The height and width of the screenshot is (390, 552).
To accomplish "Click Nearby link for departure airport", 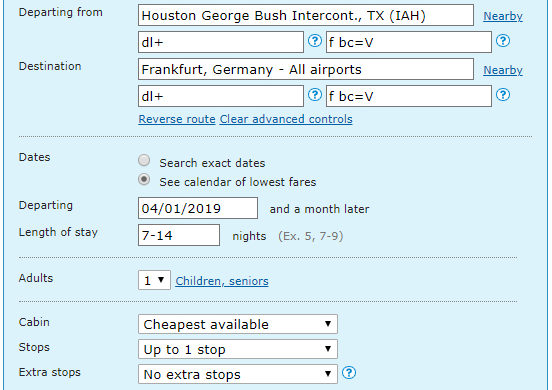I will (503, 16).
